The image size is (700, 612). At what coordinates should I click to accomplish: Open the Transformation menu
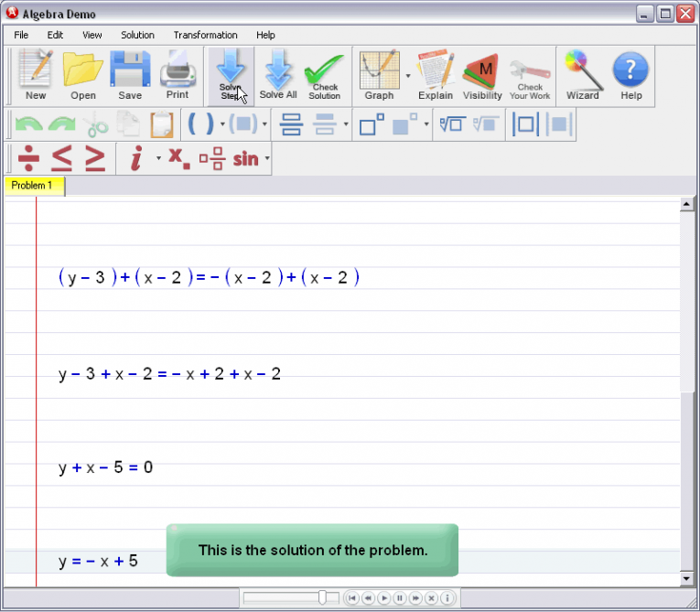(x=205, y=35)
